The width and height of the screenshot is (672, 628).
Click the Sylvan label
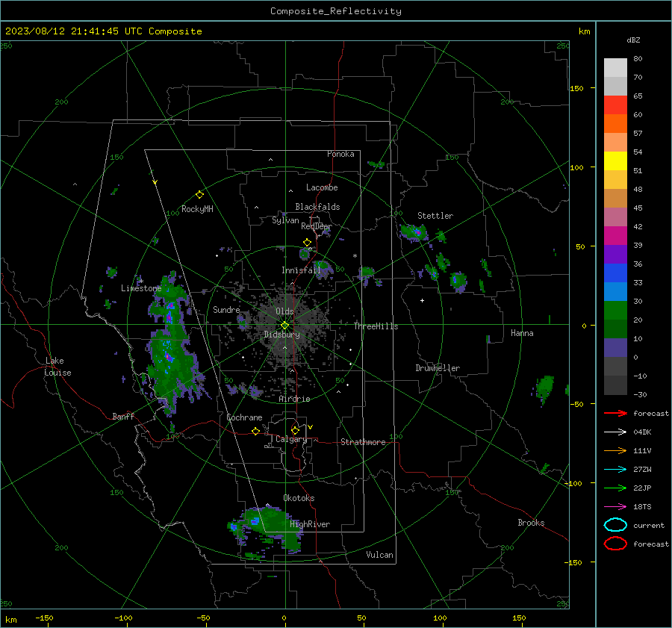[x=285, y=220]
